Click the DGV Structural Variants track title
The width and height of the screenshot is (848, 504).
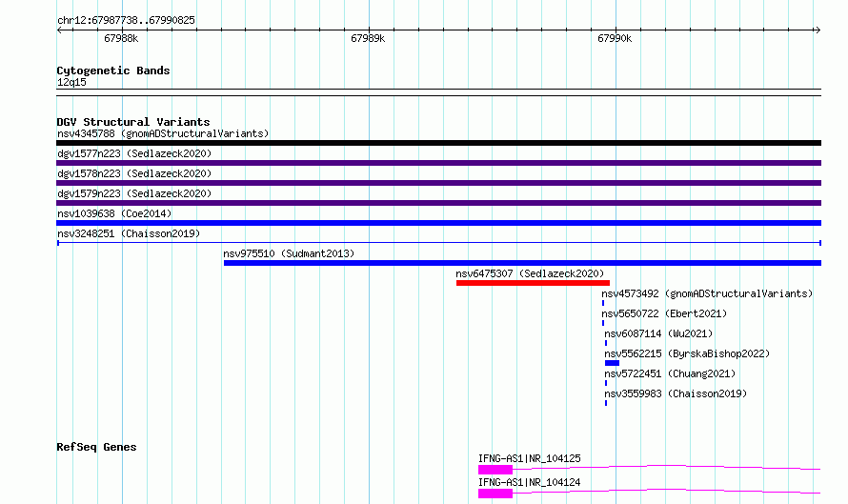pos(133,122)
